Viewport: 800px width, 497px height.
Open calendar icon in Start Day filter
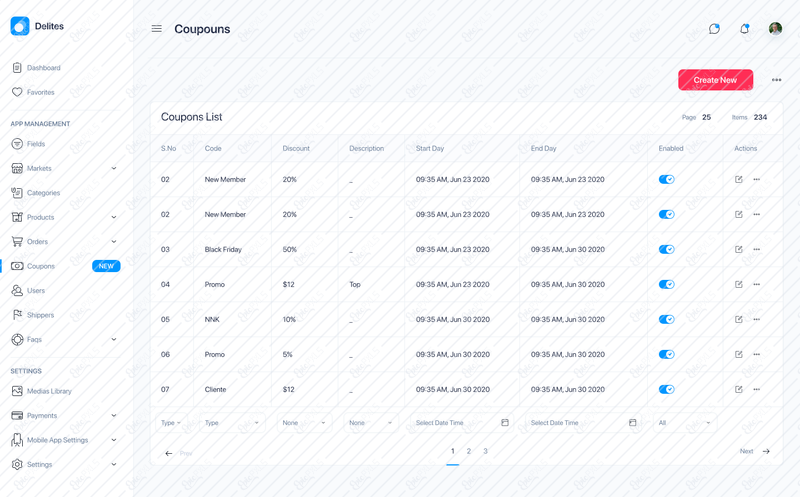pos(505,422)
